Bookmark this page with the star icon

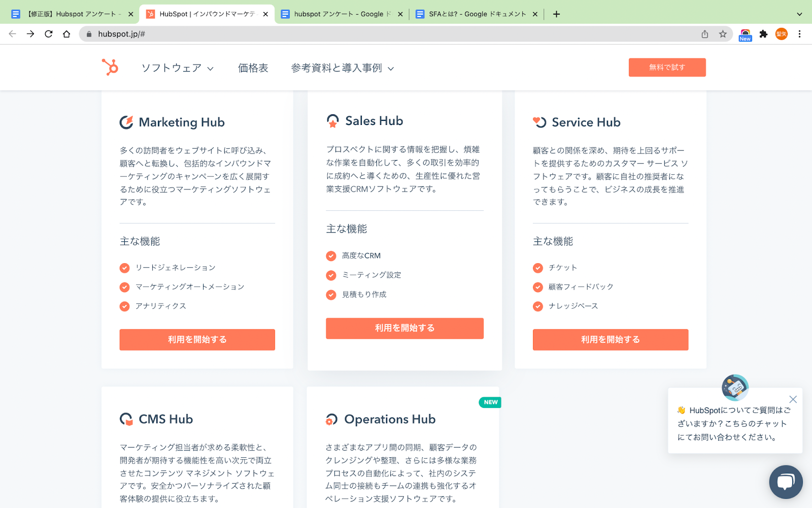point(723,34)
